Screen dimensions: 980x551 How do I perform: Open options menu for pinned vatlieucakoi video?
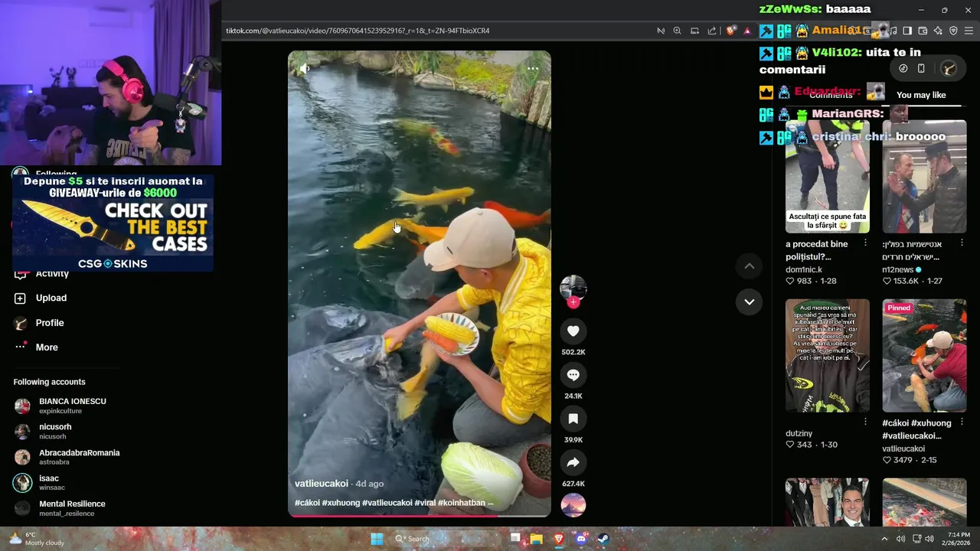click(x=962, y=422)
